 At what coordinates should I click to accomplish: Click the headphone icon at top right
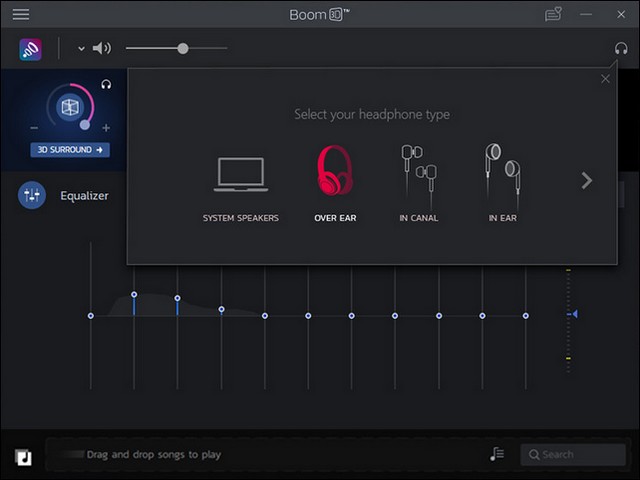[x=621, y=48]
